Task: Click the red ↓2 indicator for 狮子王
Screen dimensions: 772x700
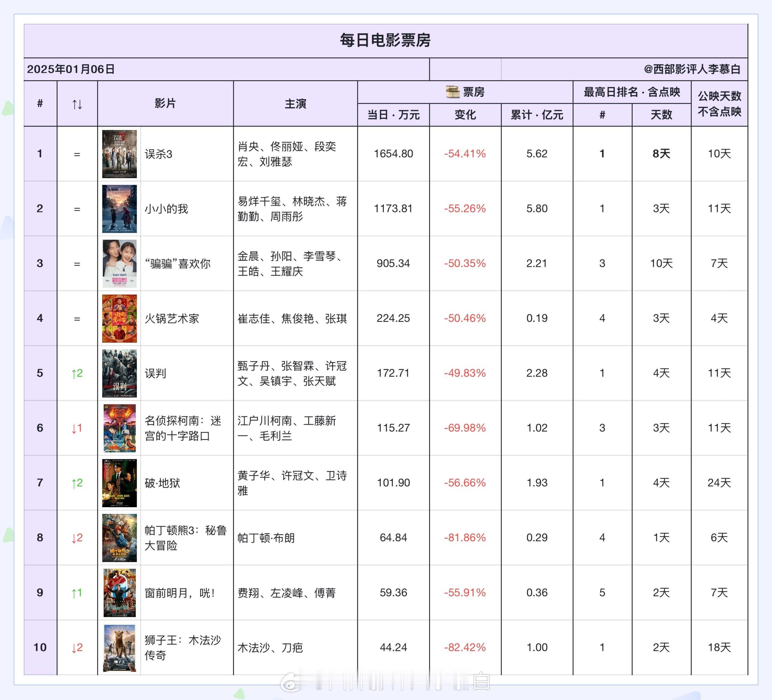Action: (x=77, y=648)
